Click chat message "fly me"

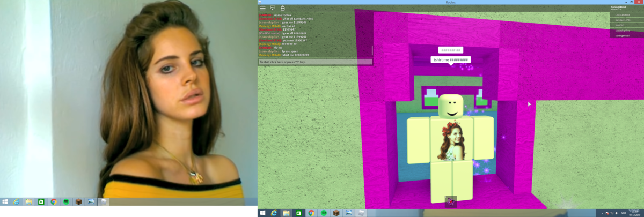pos(278,48)
